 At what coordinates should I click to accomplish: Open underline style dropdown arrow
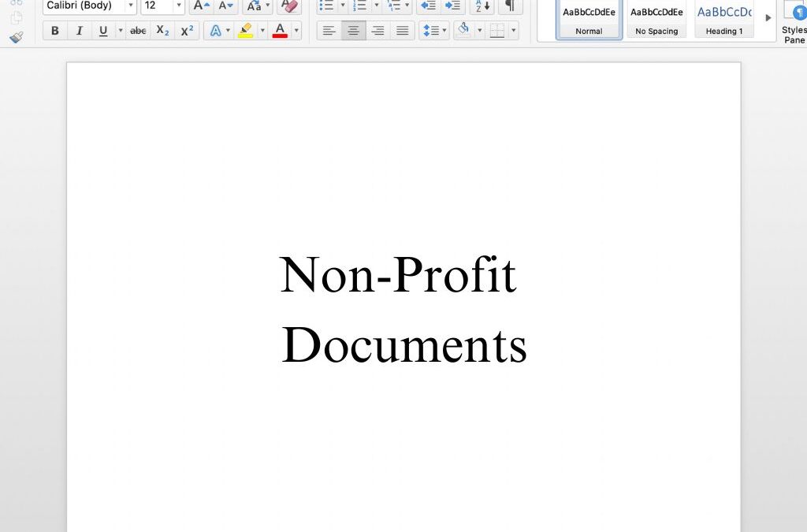click(x=121, y=31)
